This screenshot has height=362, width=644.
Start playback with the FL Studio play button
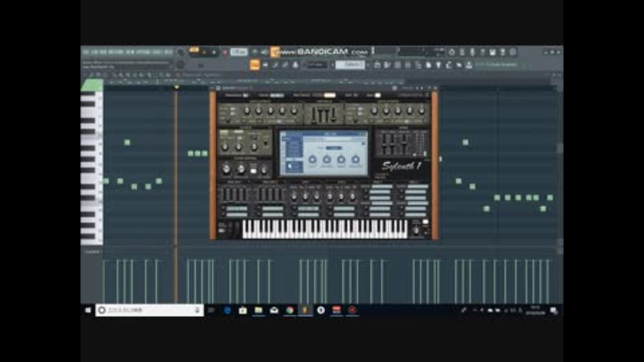(x=204, y=52)
